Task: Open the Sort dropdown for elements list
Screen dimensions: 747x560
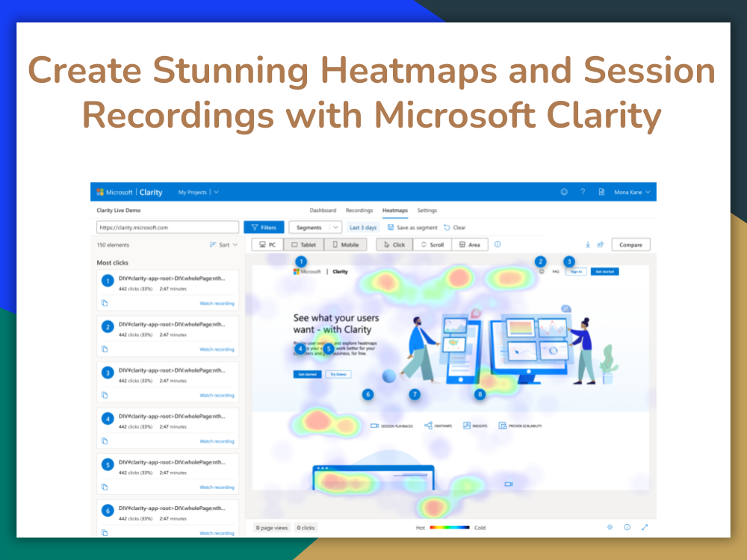Action: [x=223, y=244]
